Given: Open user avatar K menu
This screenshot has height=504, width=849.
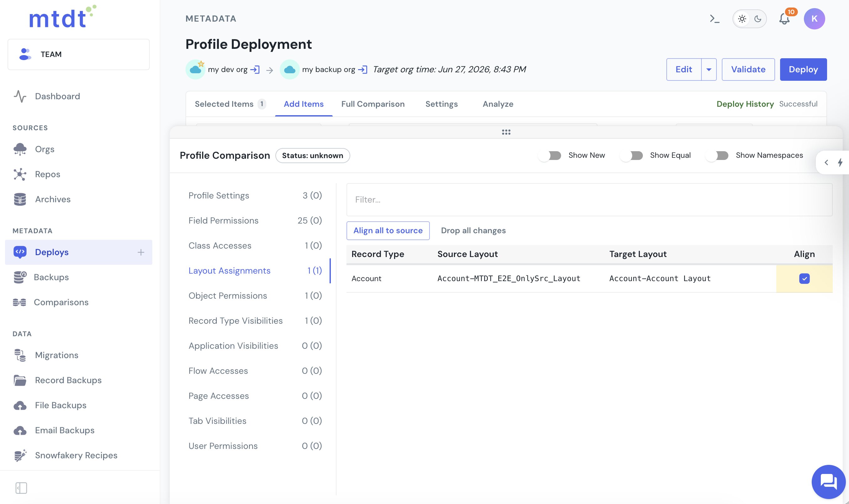Looking at the screenshot, I should (x=814, y=19).
